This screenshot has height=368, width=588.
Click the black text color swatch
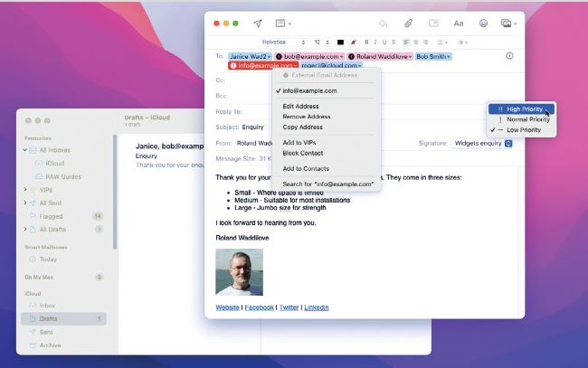point(340,42)
